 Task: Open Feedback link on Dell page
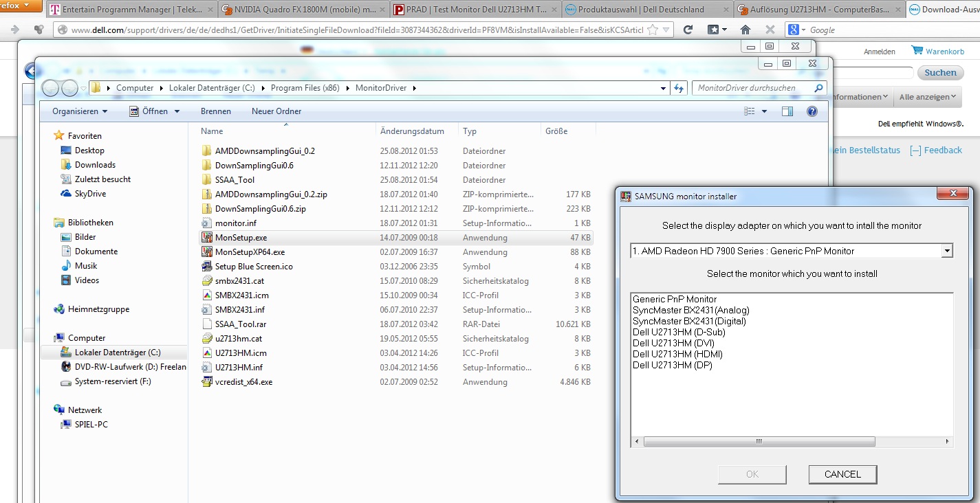(x=935, y=150)
